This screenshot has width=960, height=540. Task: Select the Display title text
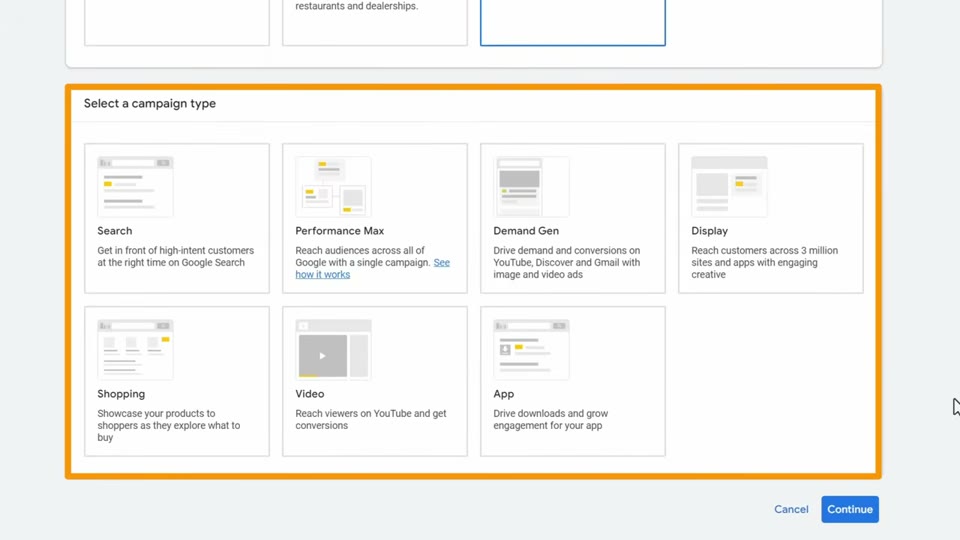coord(710,231)
